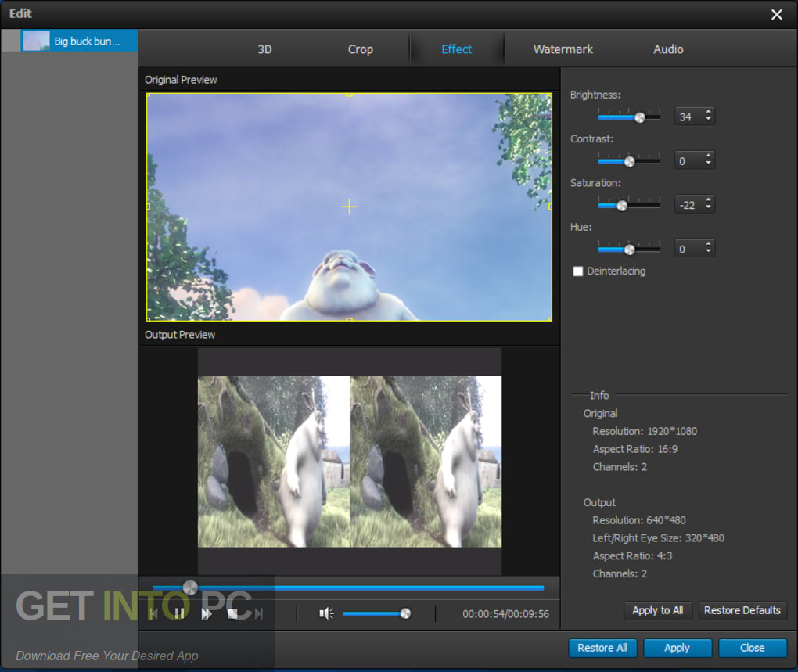798x672 pixels.
Task: Pause the video playback
Action: [x=179, y=614]
